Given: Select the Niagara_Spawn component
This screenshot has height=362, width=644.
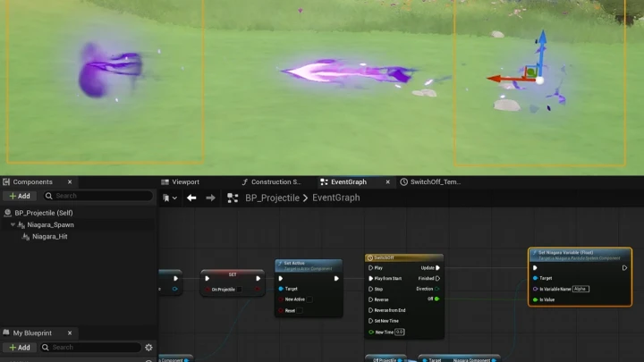Looking at the screenshot, I should [50, 224].
